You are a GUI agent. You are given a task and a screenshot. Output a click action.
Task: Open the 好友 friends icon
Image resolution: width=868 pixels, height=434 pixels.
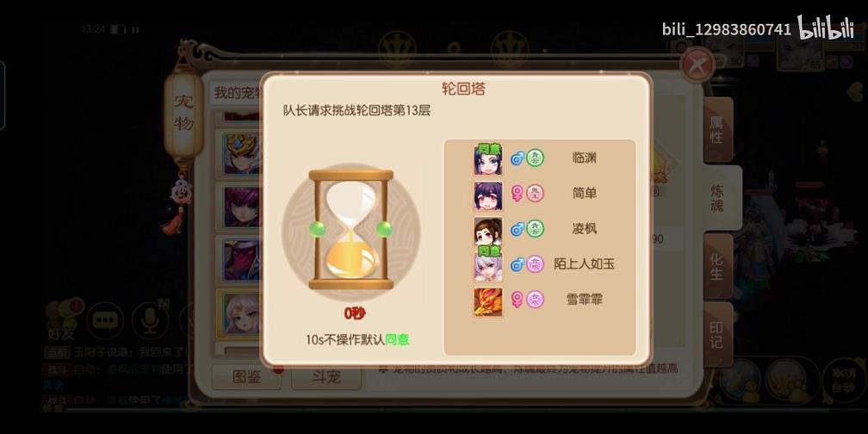(x=61, y=320)
